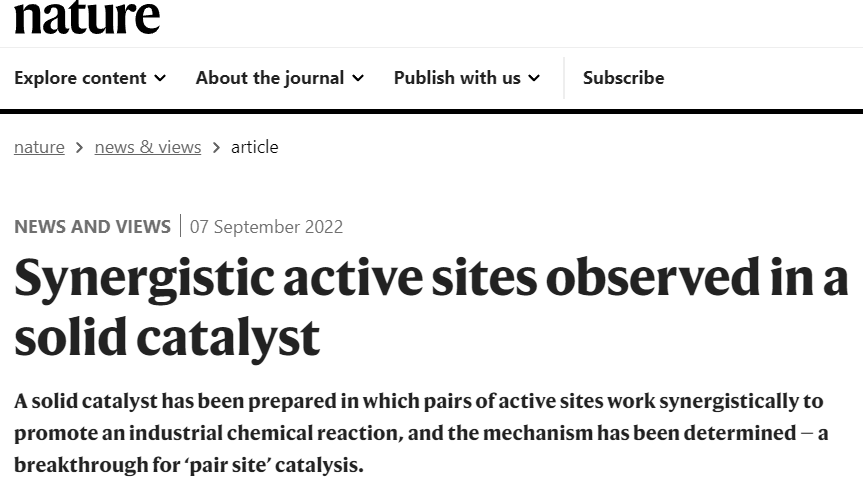This screenshot has height=486, width=863.
Task: Go to the nature breadcrumb link
Action: 39,147
